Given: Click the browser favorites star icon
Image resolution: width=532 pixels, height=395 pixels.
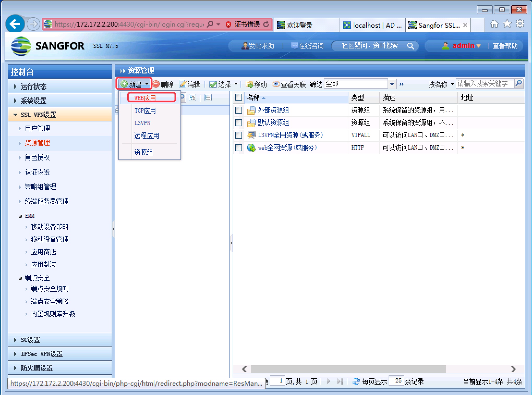Looking at the screenshot, I should click(x=507, y=24).
